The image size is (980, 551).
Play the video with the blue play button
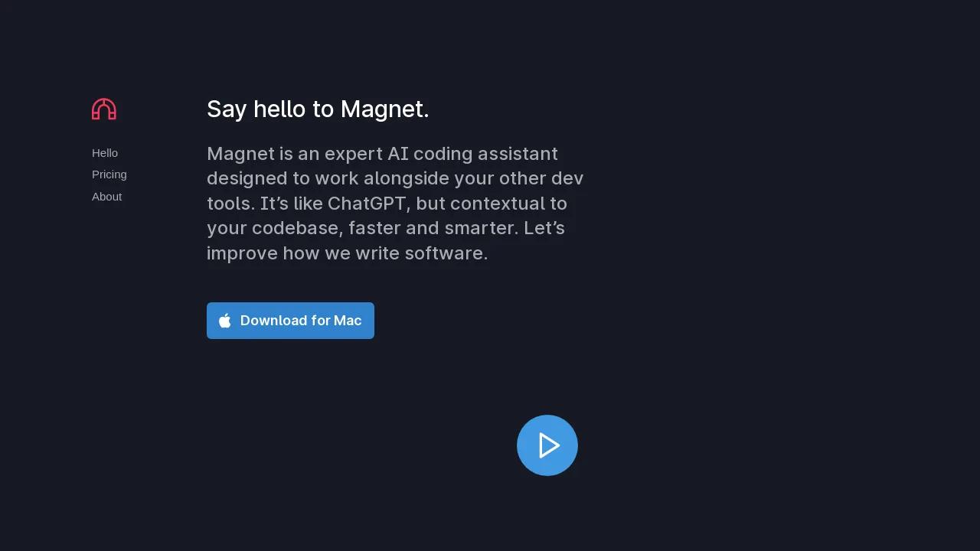pos(547,445)
